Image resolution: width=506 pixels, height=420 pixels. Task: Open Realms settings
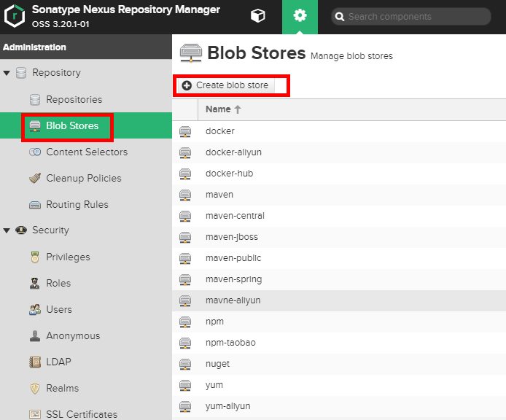point(62,388)
